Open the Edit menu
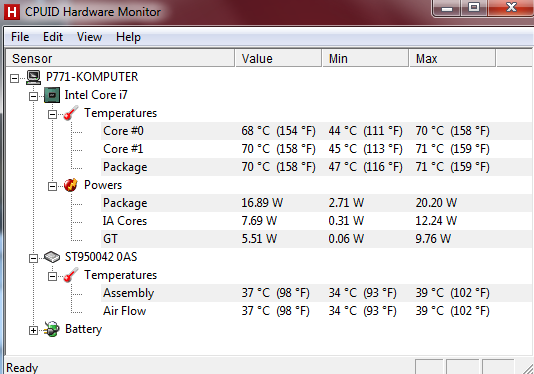 click(x=53, y=37)
